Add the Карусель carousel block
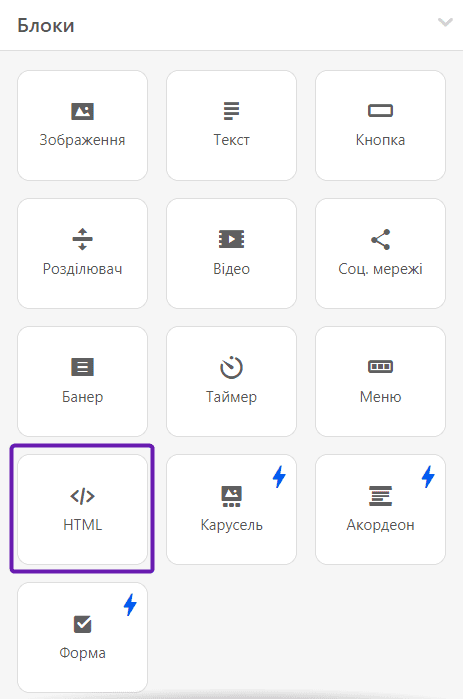The height and width of the screenshot is (699, 463). coord(231,510)
